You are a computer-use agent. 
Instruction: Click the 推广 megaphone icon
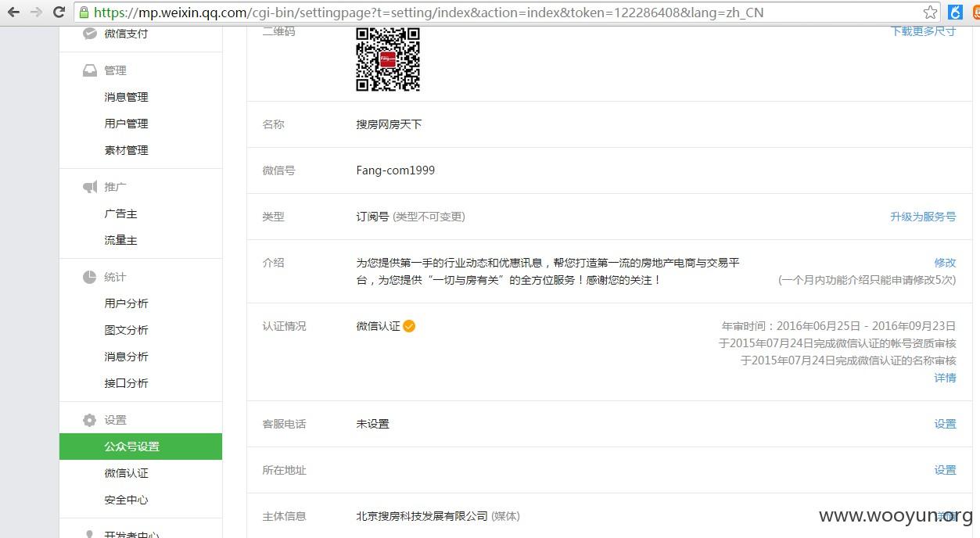pyautogui.click(x=90, y=187)
